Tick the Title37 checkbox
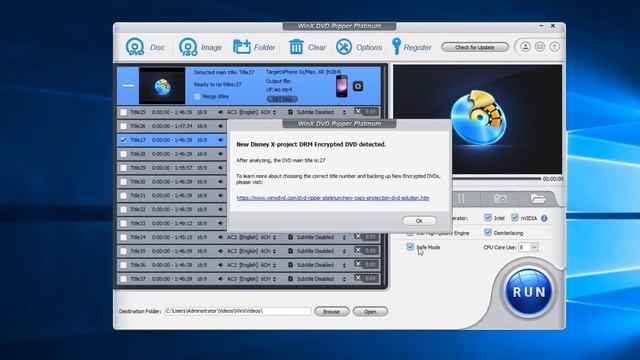 (123, 279)
